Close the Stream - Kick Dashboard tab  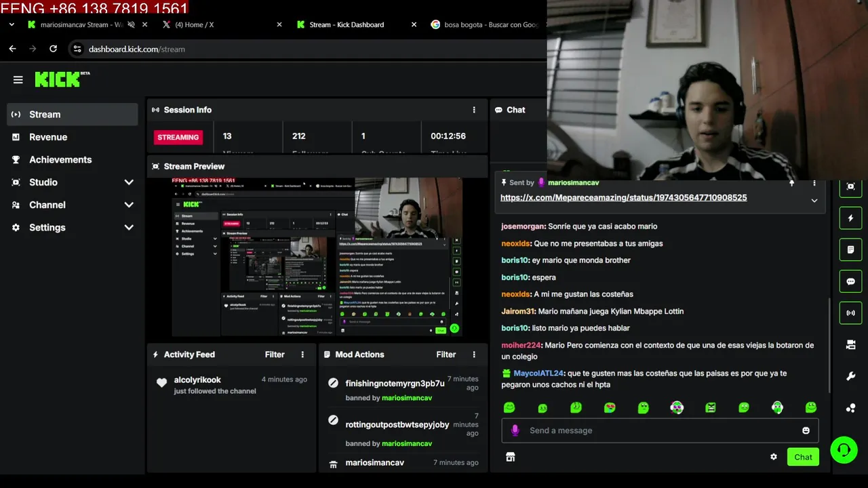pyautogui.click(x=414, y=24)
